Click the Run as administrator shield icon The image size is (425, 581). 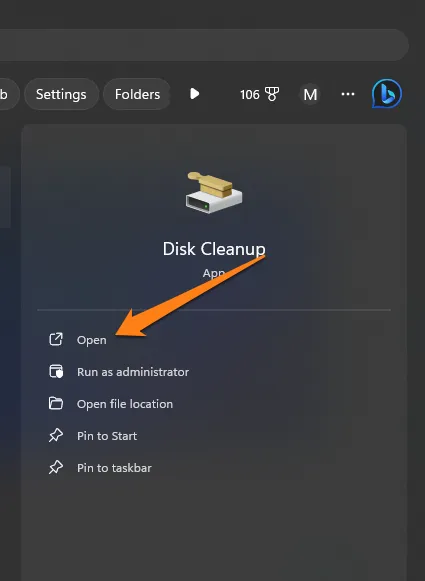pos(56,371)
